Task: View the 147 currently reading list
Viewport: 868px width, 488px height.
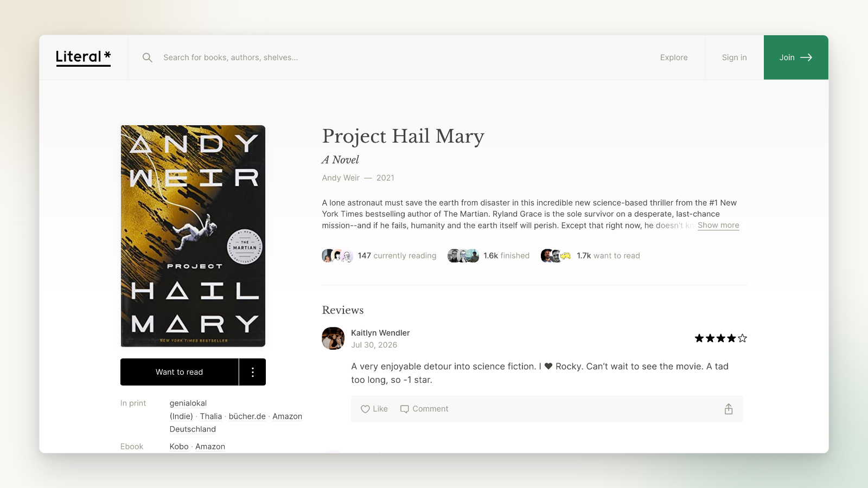Action: 397,256
